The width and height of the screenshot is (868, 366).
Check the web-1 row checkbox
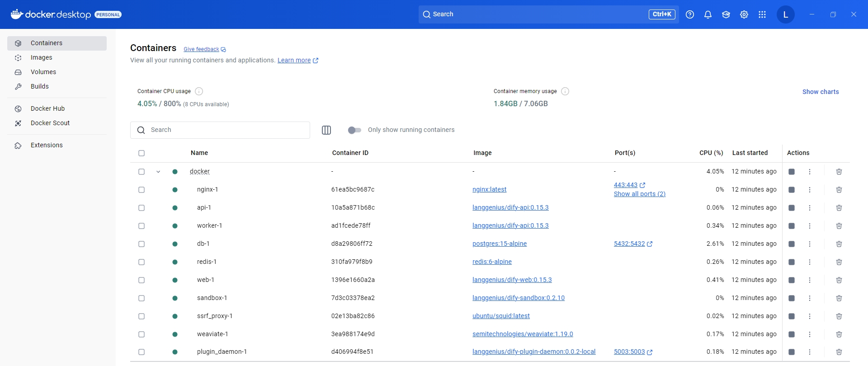(x=142, y=280)
